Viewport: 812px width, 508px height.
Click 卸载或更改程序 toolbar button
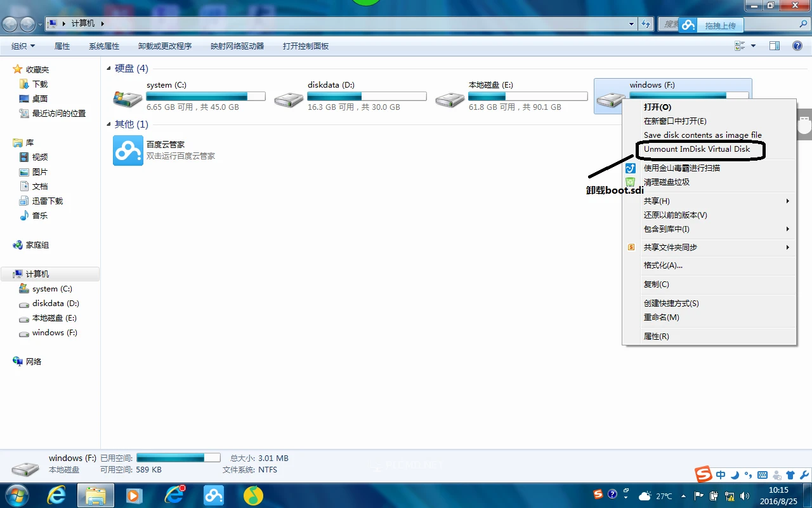[x=165, y=46]
